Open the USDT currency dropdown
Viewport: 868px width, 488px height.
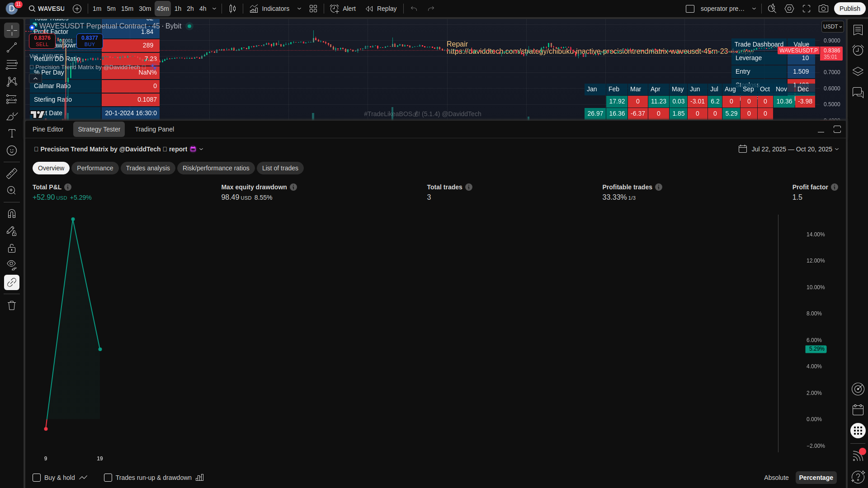(x=832, y=27)
